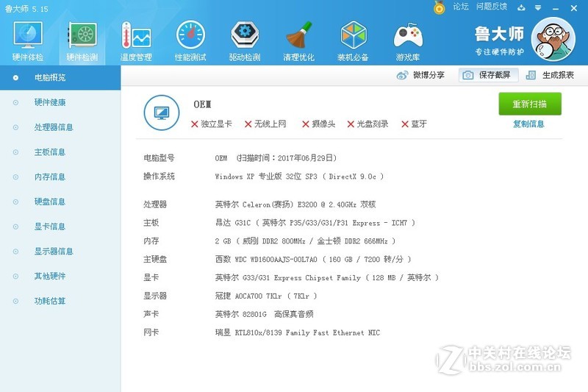
Task: Click the 光盘刻录 disc burning status indicator
Action: point(368,124)
